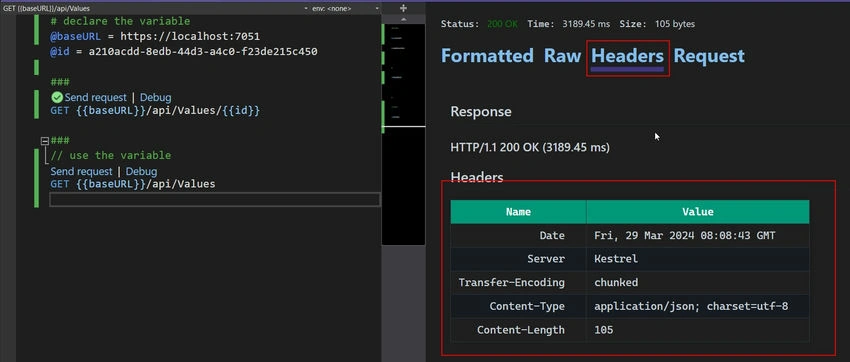Click the @id GUID value line
Screen dimensions: 850x362
point(184,51)
